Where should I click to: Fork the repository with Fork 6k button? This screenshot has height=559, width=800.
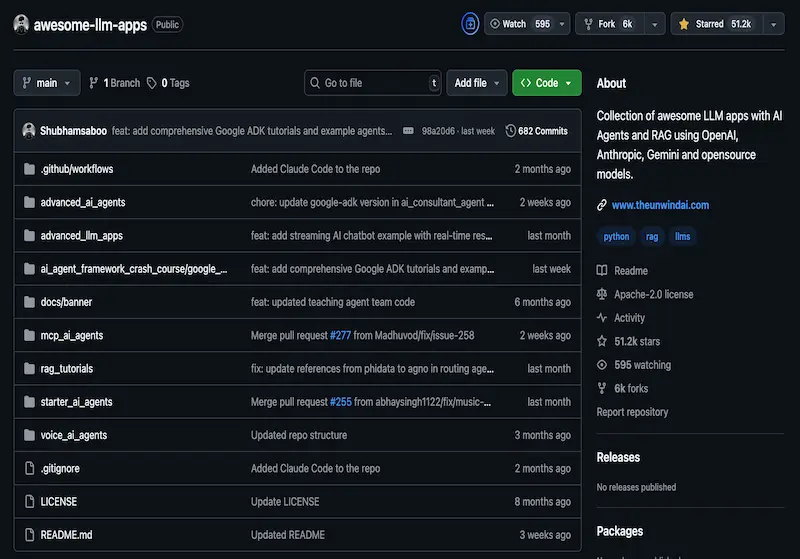coord(610,24)
